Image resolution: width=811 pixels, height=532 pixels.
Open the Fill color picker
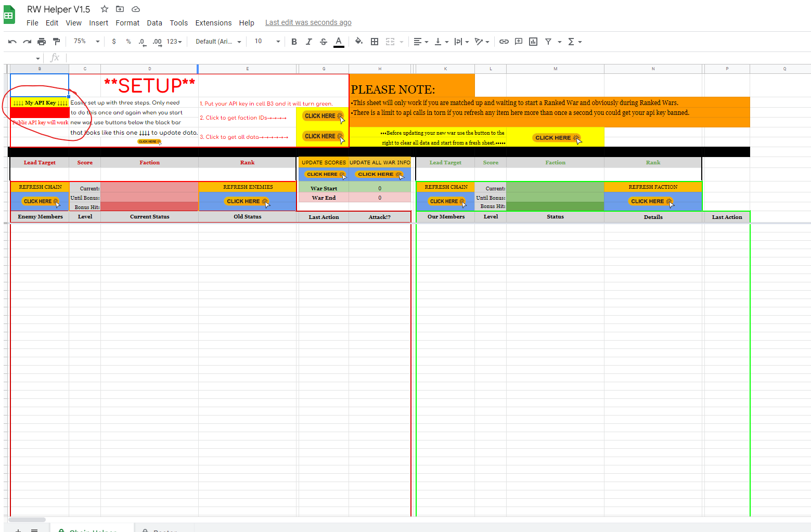click(x=358, y=42)
